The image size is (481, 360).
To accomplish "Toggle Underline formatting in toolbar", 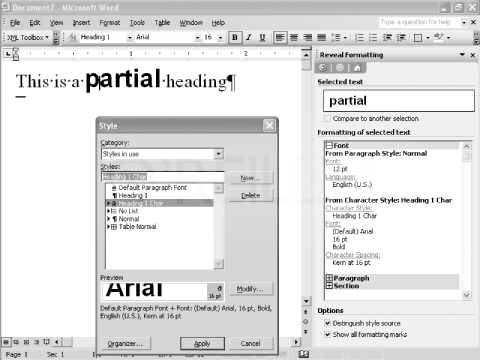I will pyautogui.click(x=262, y=37).
